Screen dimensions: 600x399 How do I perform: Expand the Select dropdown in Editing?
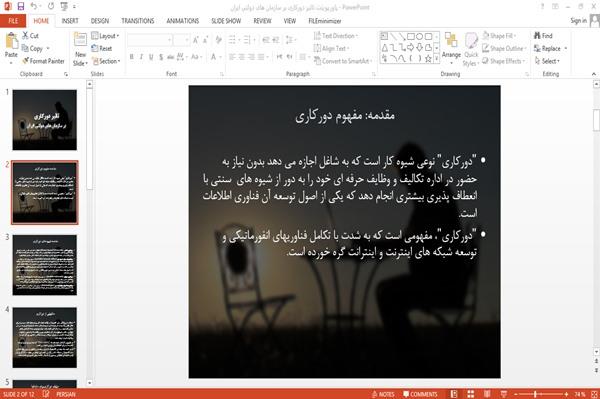pos(547,61)
